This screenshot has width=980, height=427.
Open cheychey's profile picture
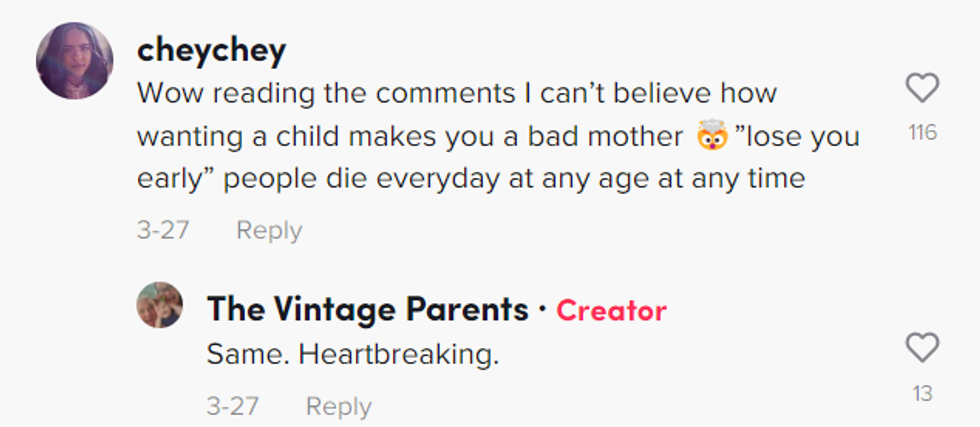click(74, 59)
